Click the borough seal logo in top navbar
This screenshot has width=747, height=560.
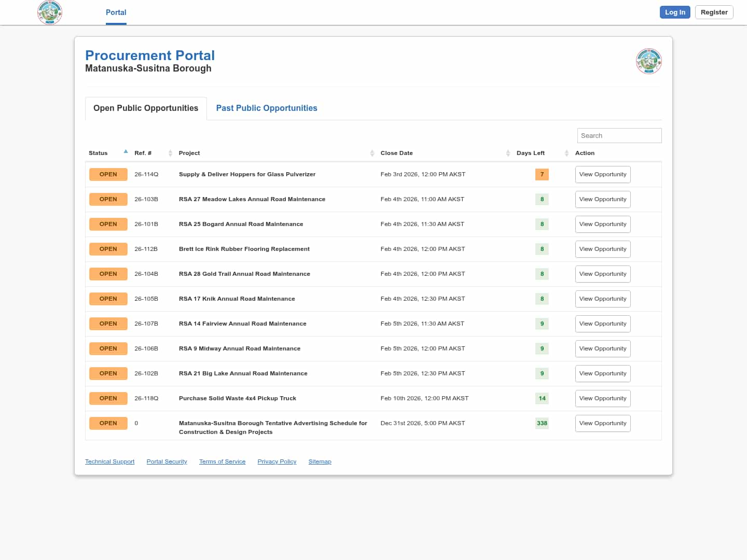click(x=50, y=12)
